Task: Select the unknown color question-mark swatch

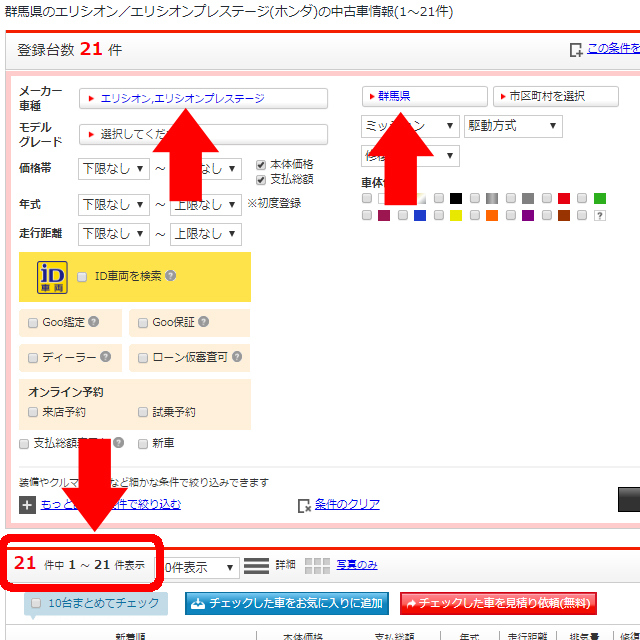Action: [600, 216]
